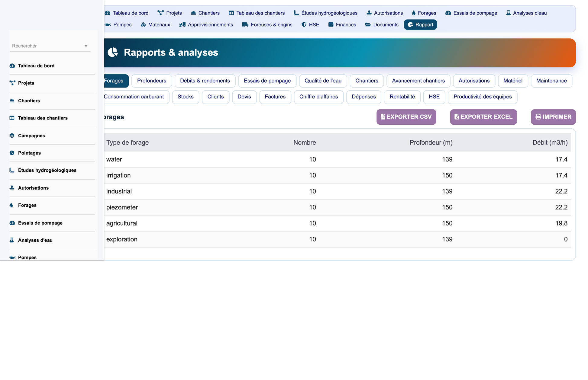Click the Projets sidebar diagram icon
588x380 pixels.
pos(12,83)
